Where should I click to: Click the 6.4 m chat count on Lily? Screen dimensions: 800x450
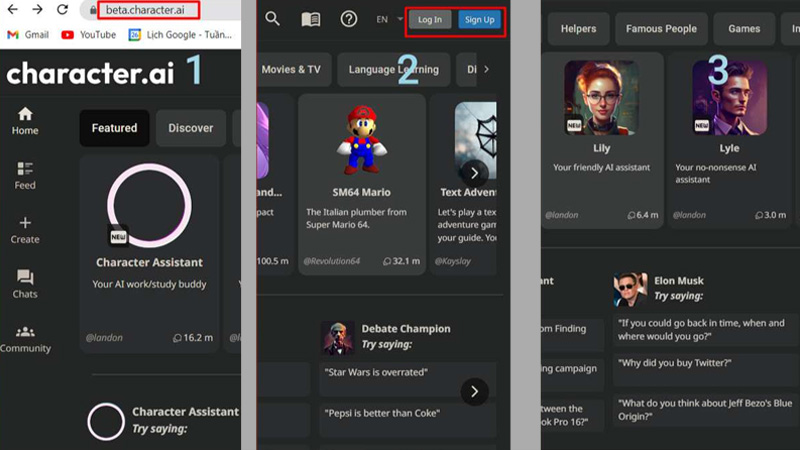tap(643, 215)
